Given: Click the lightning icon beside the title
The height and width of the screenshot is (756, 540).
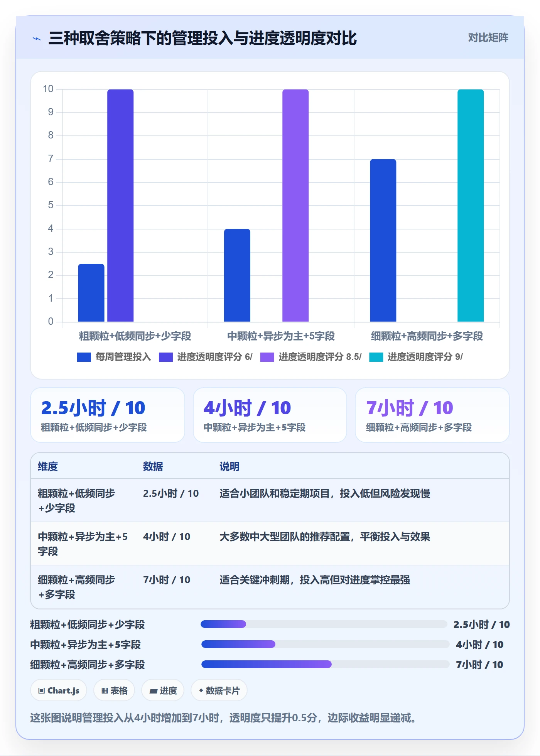Looking at the screenshot, I should pyautogui.click(x=37, y=39).
